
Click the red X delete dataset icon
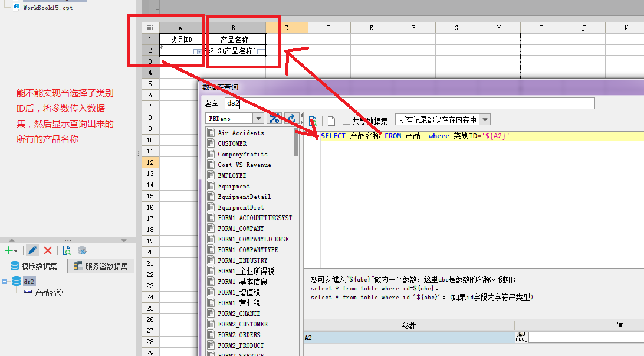tap(48, 250)
